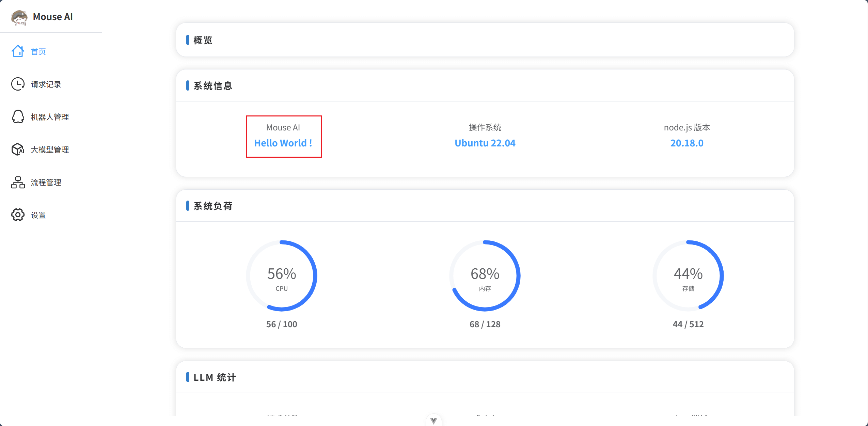Click the Mouse AI logo avatar
This screenshot has width=868, height=426.
tap(19, 17)
